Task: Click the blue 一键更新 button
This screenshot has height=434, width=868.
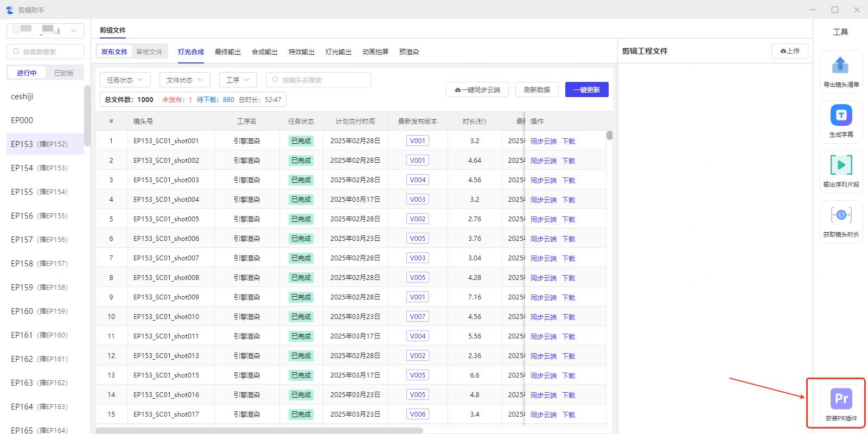Action: [586, 90]
